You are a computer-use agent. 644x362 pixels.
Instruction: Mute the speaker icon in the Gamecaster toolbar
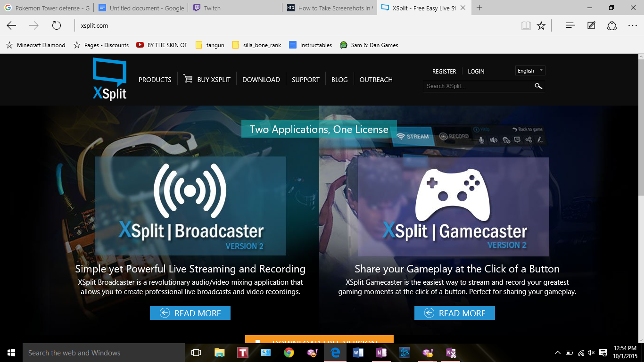[494, 140]
